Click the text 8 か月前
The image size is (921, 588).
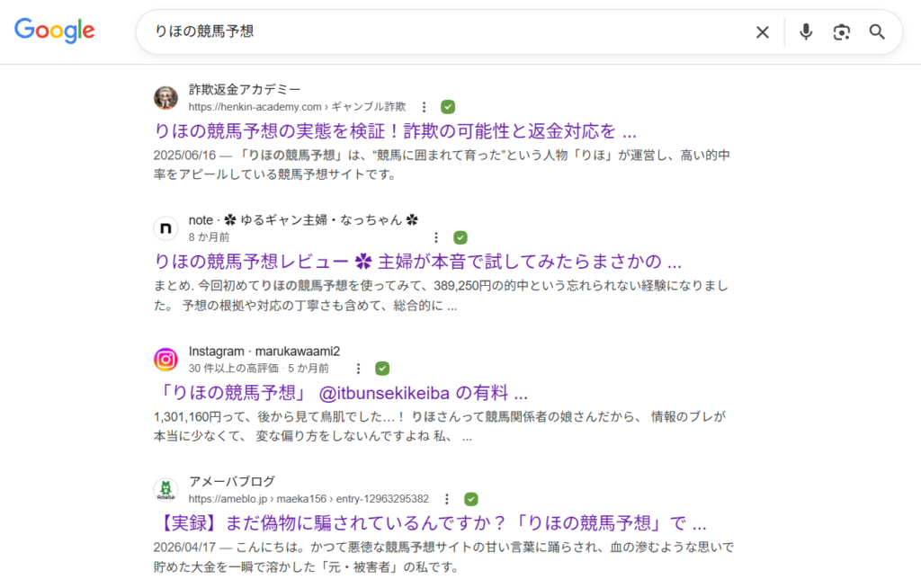pos(209,237)
